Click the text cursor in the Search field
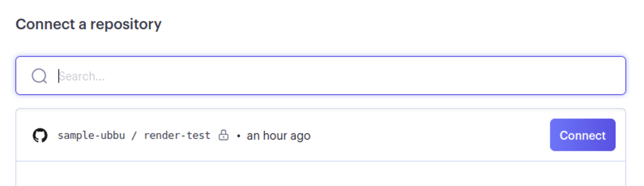The image size is (644, 186). click(x=59, y=76)
